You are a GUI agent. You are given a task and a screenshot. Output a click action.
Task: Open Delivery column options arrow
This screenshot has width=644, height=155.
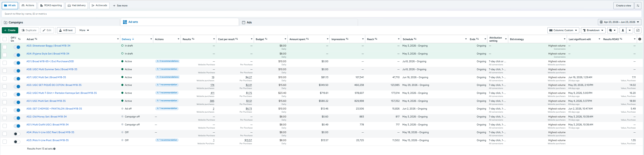click(151, 39)
